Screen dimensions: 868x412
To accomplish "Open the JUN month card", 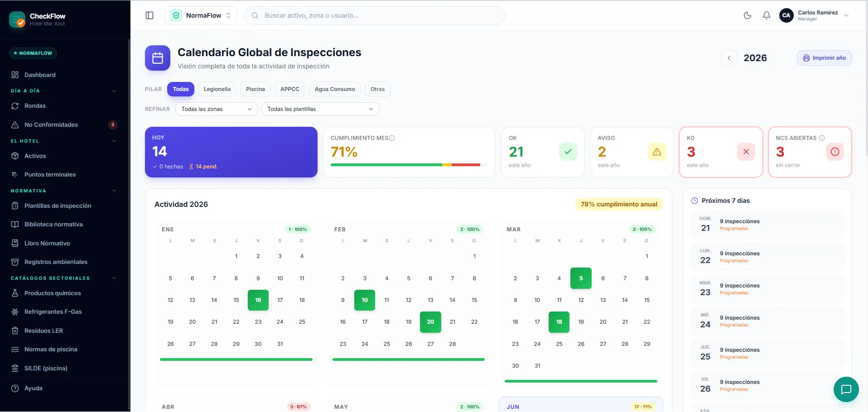I will coord(581,404).
